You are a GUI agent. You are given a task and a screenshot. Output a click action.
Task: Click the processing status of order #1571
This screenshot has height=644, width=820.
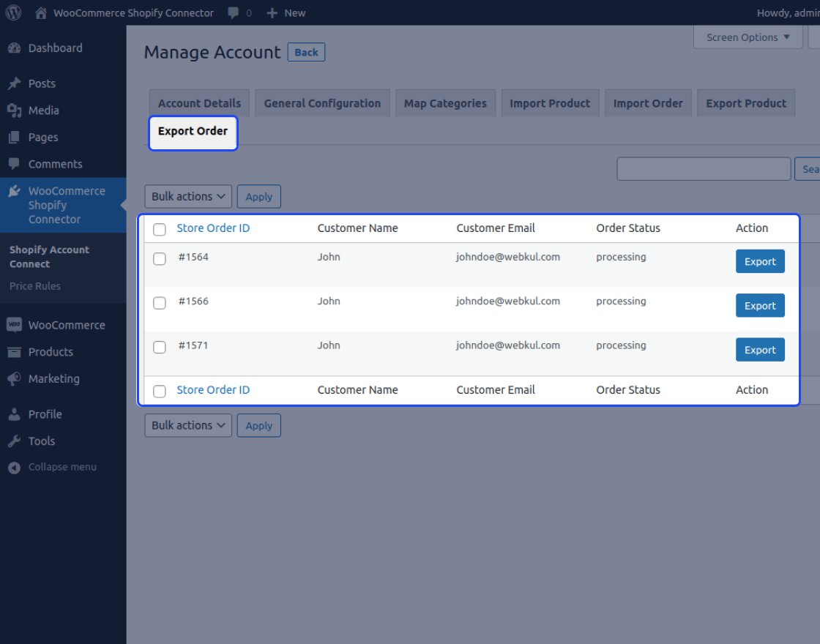click(621, 345)
